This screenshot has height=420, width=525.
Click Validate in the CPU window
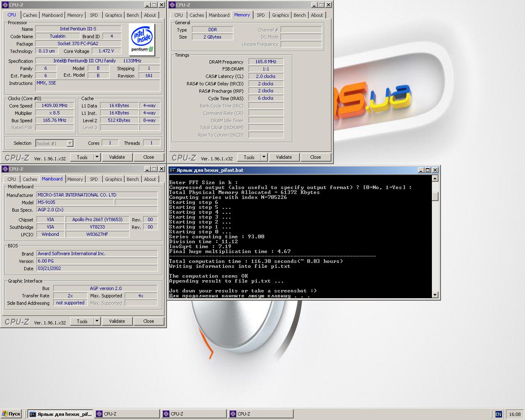click(x=117, y=157)
